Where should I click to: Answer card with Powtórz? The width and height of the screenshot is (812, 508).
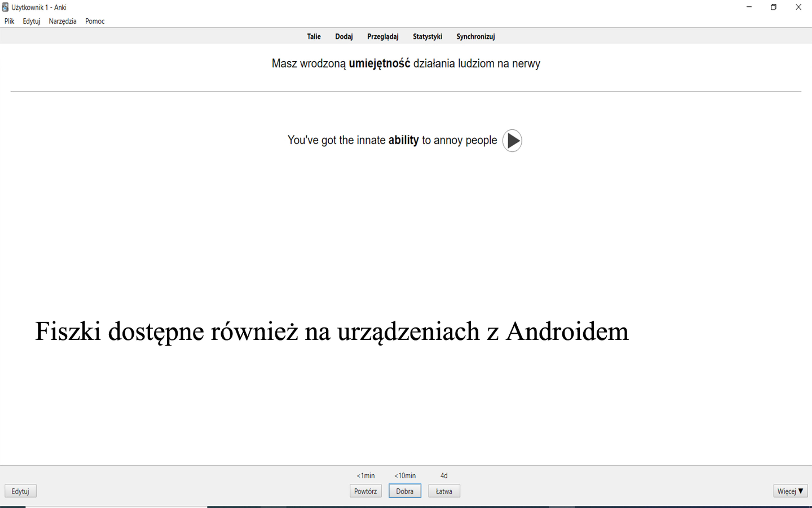[365, 491]
